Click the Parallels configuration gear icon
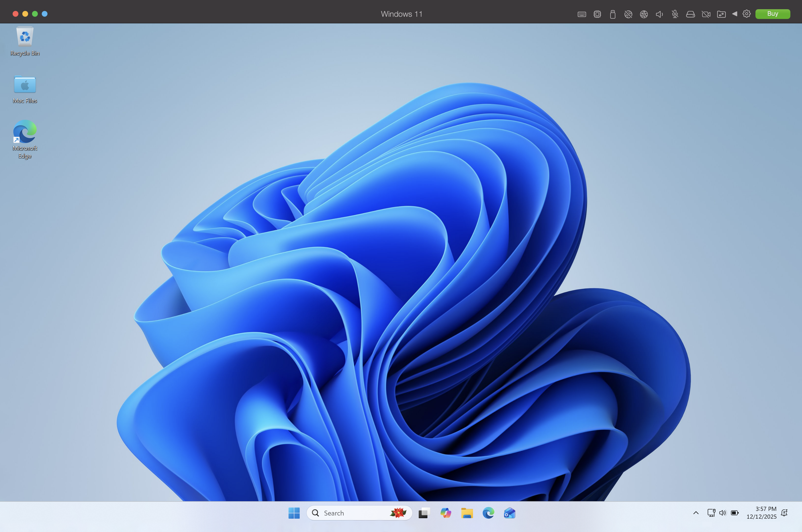Screen dimensions: 802x532 (746, 14)
